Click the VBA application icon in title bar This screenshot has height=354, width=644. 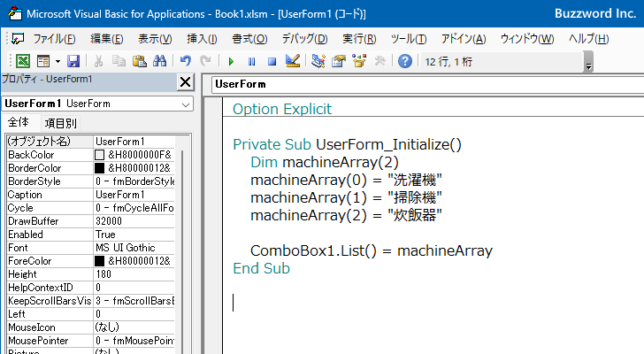click(15, 13)
